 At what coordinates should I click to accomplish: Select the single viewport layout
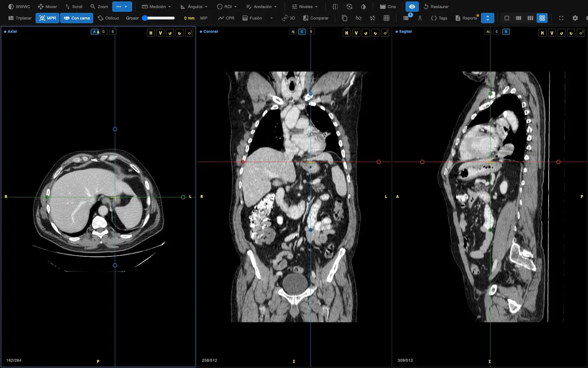click(507, 18)
